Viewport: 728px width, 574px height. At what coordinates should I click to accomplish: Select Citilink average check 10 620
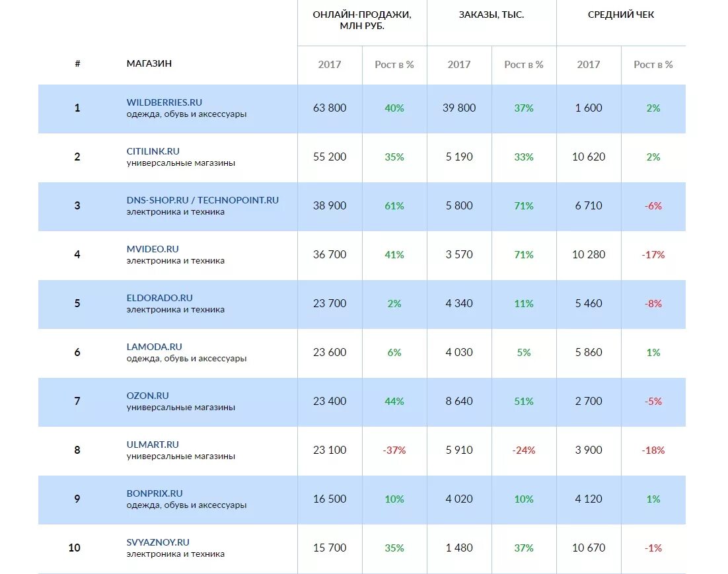pos(589,157)
